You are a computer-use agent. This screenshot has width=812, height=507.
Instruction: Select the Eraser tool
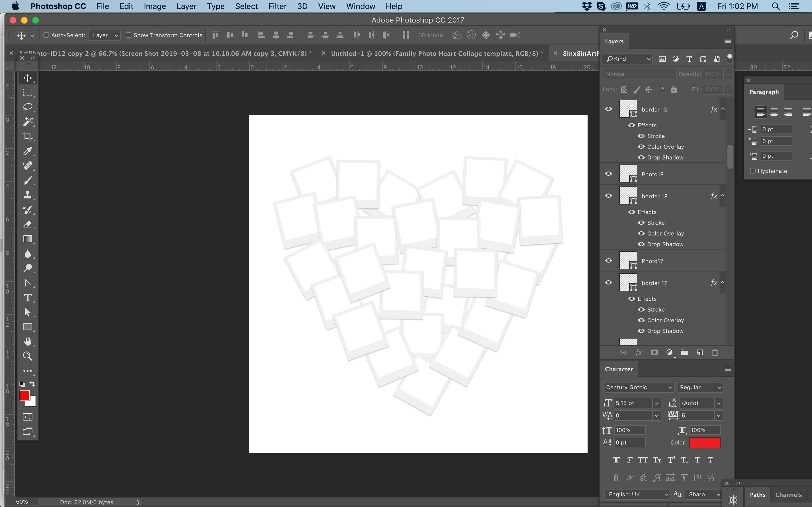28,224
